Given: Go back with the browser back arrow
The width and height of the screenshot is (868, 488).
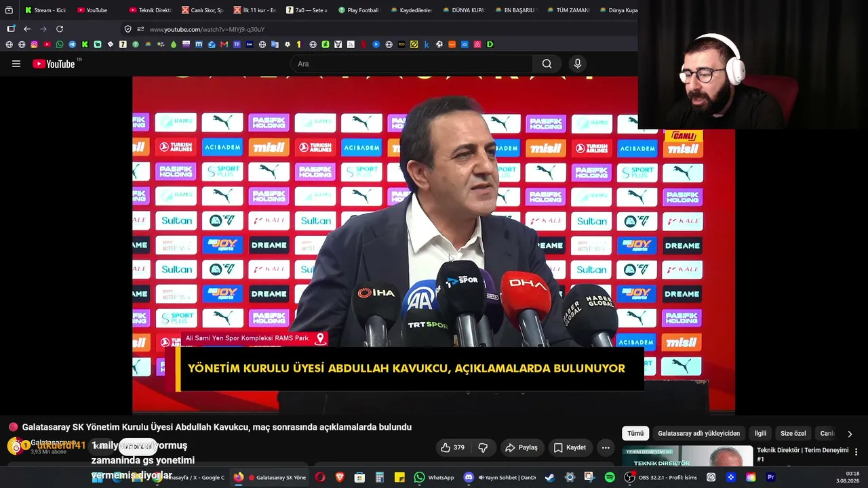Looking at the screenshot, I should 27,29.
